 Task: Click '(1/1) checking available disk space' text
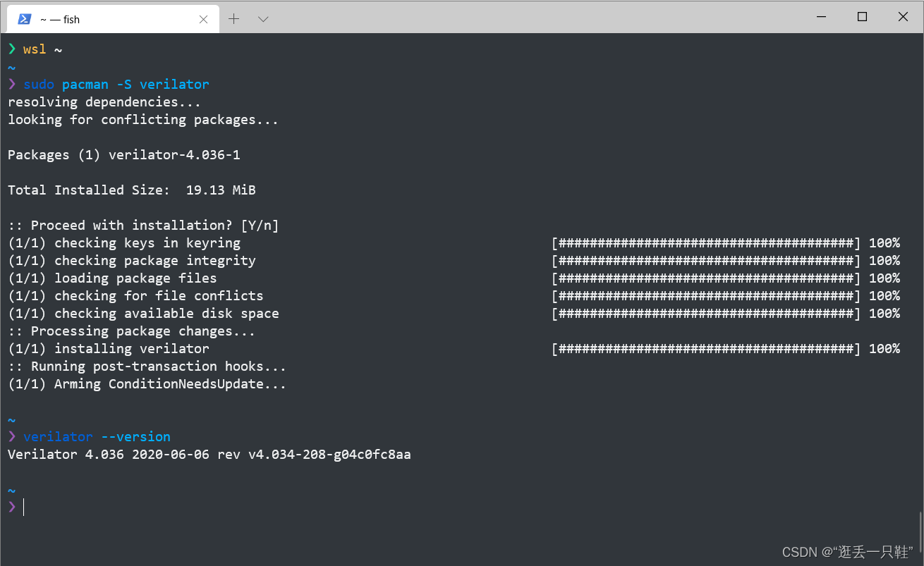click(143, 314)
